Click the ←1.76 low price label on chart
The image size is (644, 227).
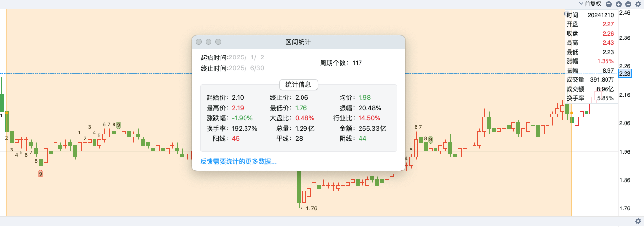309,208
